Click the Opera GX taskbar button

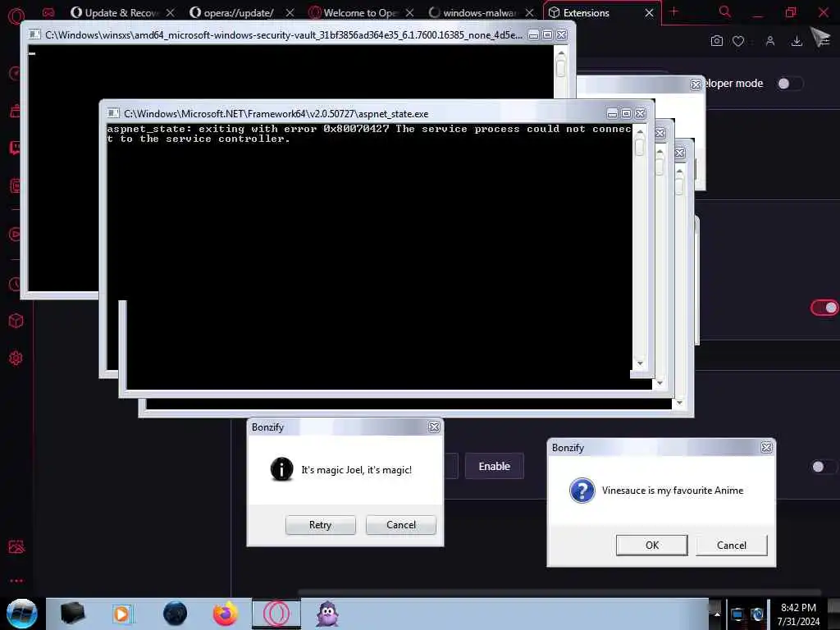(x=276, y=614)
